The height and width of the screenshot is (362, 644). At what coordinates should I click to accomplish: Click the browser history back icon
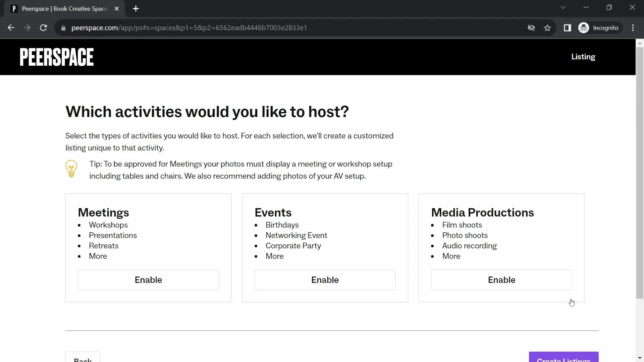click(x=11, y=27)
